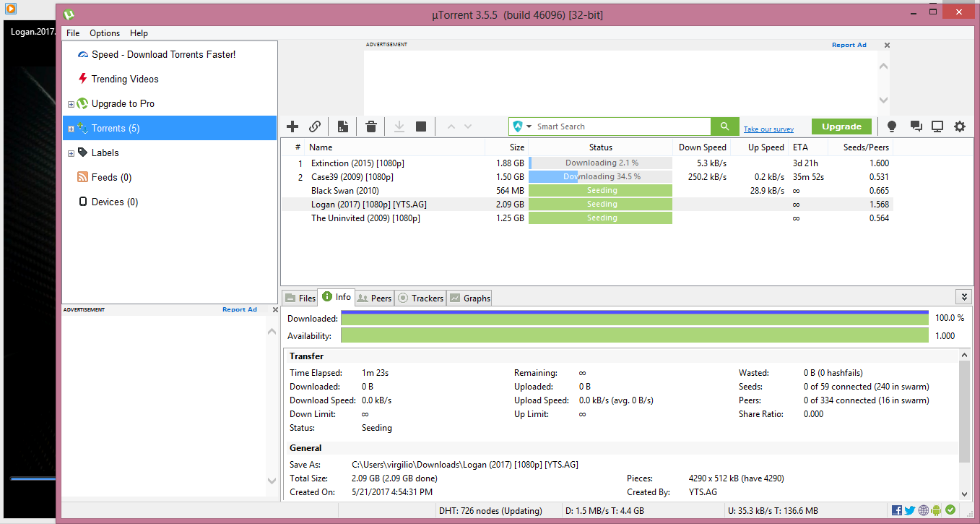Expand the Labels tree node
This screenshot has width=980, height=524.
tap(71, 153)
